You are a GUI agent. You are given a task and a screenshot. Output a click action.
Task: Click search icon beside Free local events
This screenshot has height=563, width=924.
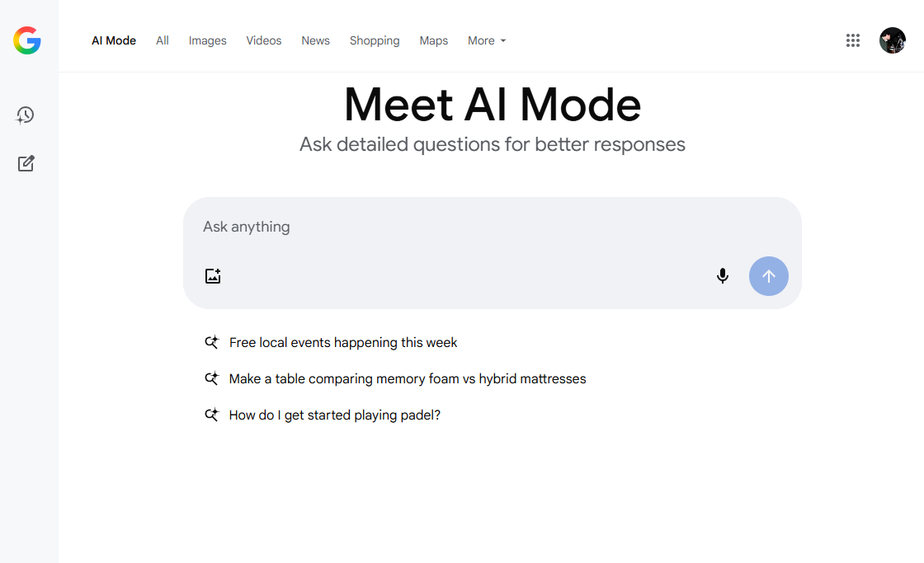pos(211,342)
